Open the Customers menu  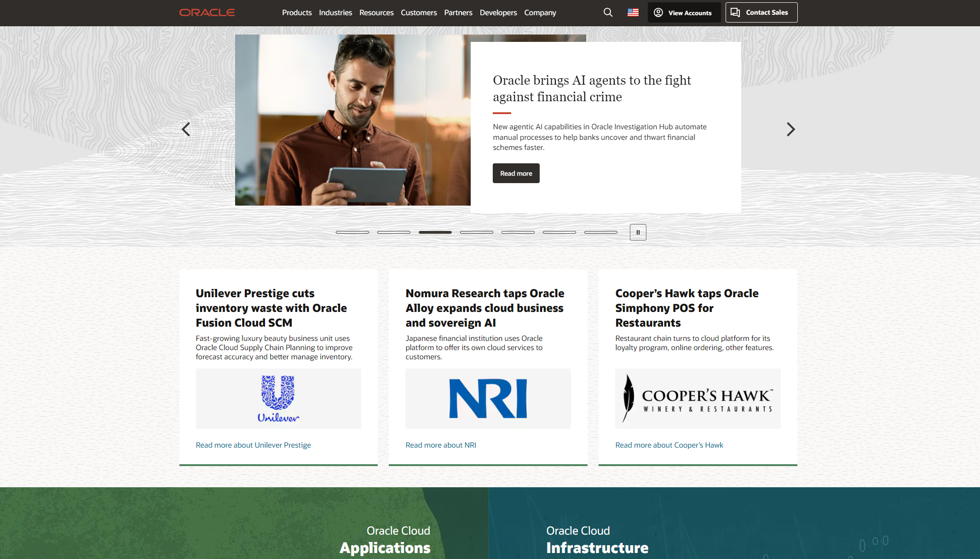(419, 12)
